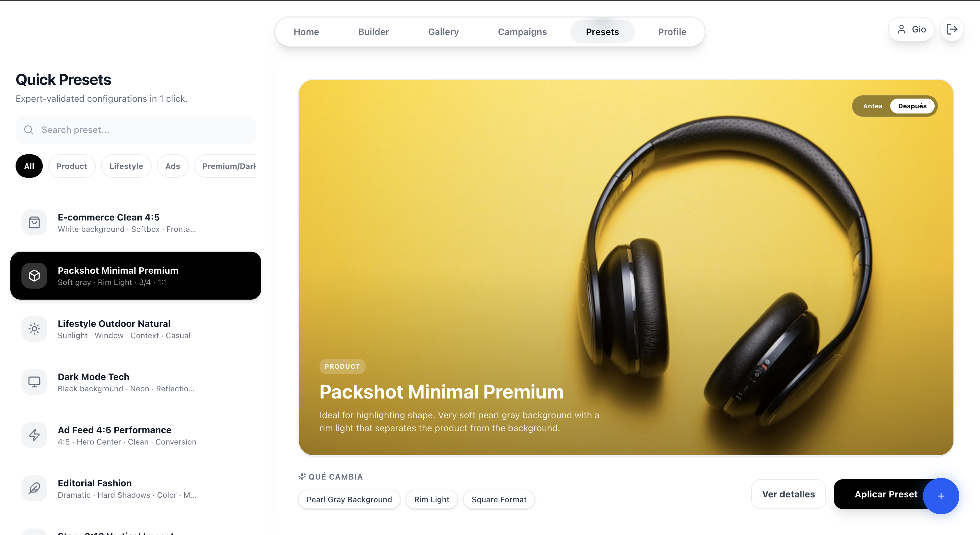This screenshot has height=535, width=980.
Task: Click the shopping bag icon for E-commerce Clean
Action: point(34,222)
